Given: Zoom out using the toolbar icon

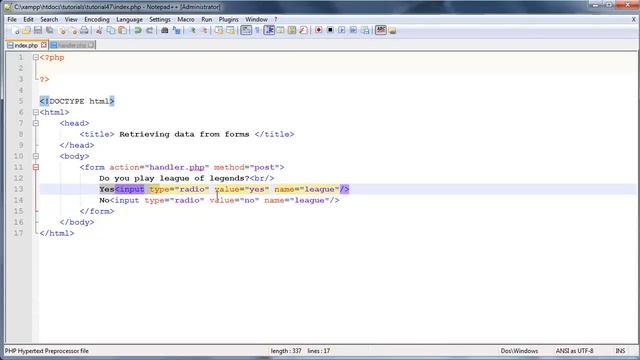Looking at the screenshot, I should pos(204,31).
